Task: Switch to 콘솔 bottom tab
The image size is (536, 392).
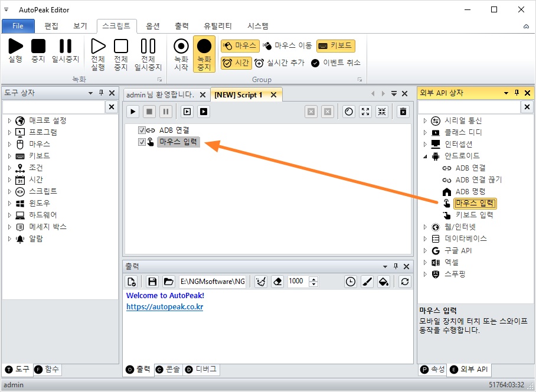Action: (168, 370)
